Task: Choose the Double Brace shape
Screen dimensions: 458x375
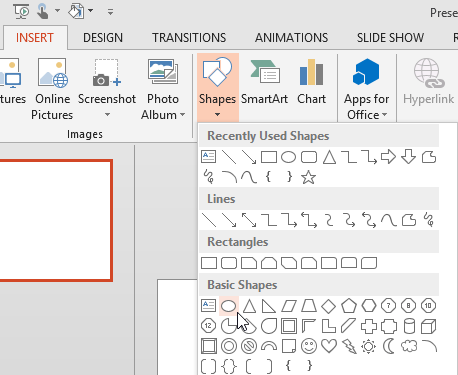Action: pos(229,366)
